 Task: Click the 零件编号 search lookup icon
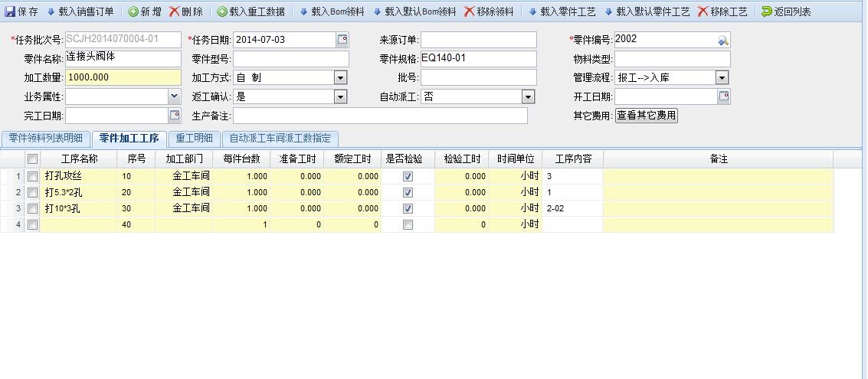[x=722, y=40]
